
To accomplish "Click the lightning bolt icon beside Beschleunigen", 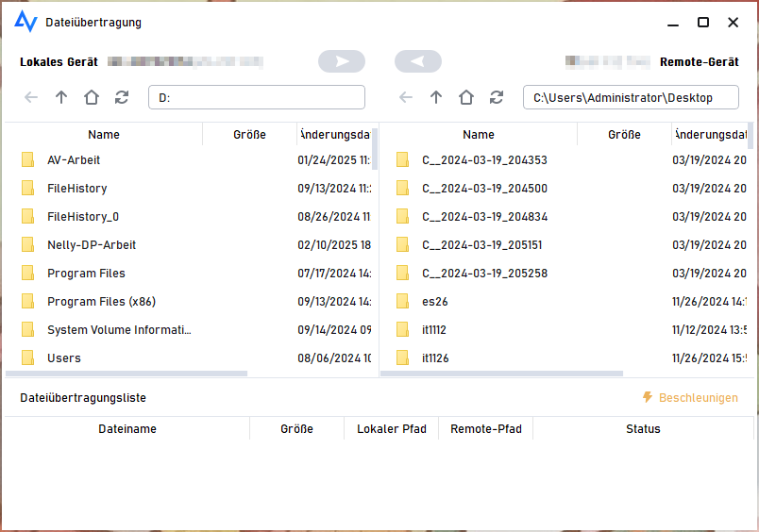I will [x=648, y=397].
